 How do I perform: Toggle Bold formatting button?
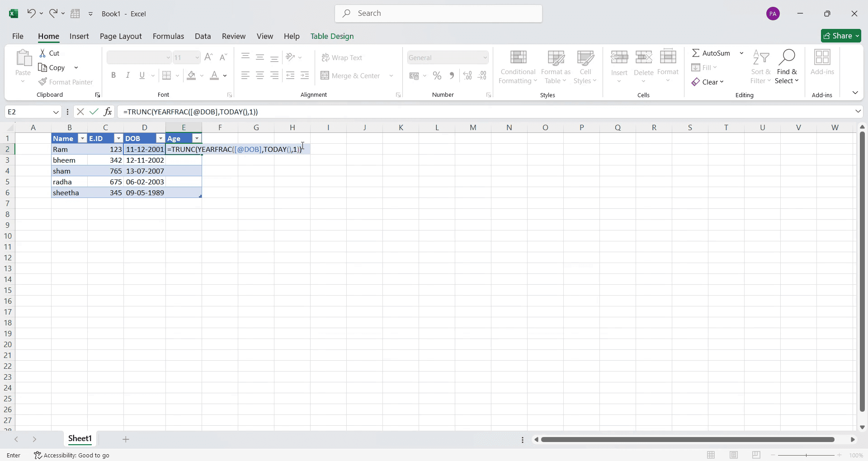[113, 75]
